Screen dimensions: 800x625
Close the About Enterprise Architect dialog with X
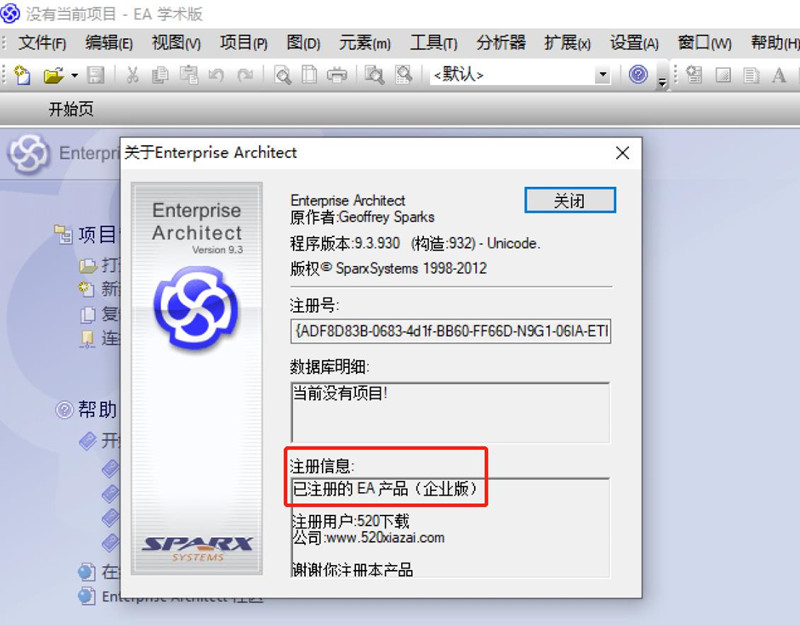pos(622,153)
